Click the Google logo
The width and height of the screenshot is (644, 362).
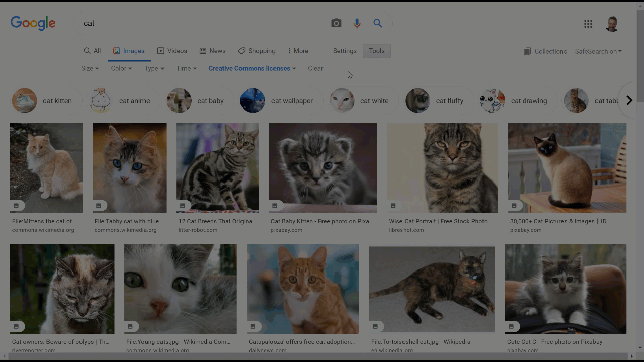(33, 23)
